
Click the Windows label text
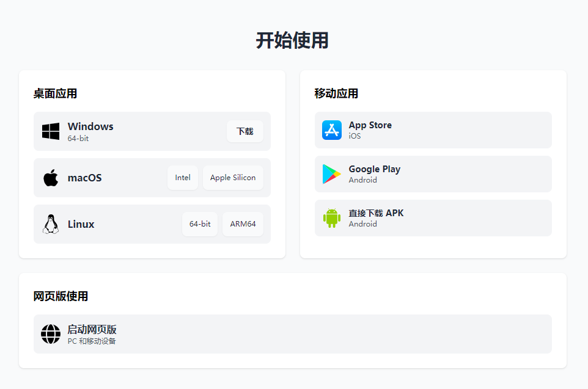(x=90, y=126)
